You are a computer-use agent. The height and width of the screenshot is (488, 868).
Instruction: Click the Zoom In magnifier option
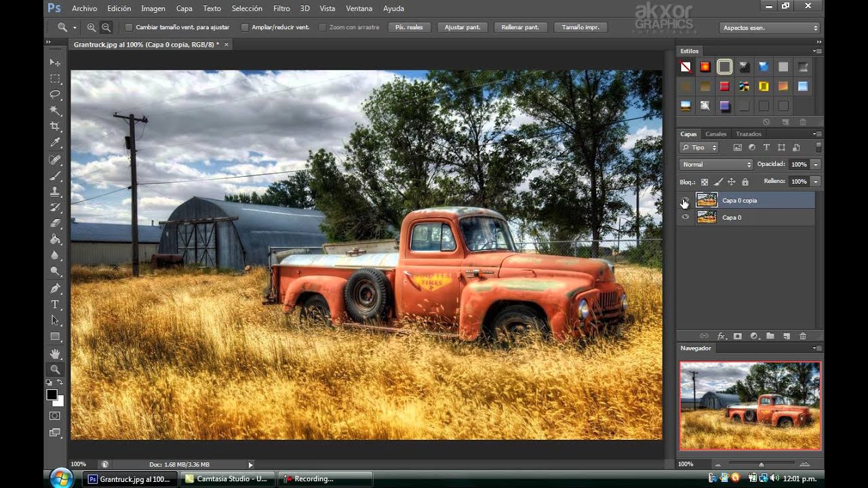pyautogui.click(x=92, y=27)
